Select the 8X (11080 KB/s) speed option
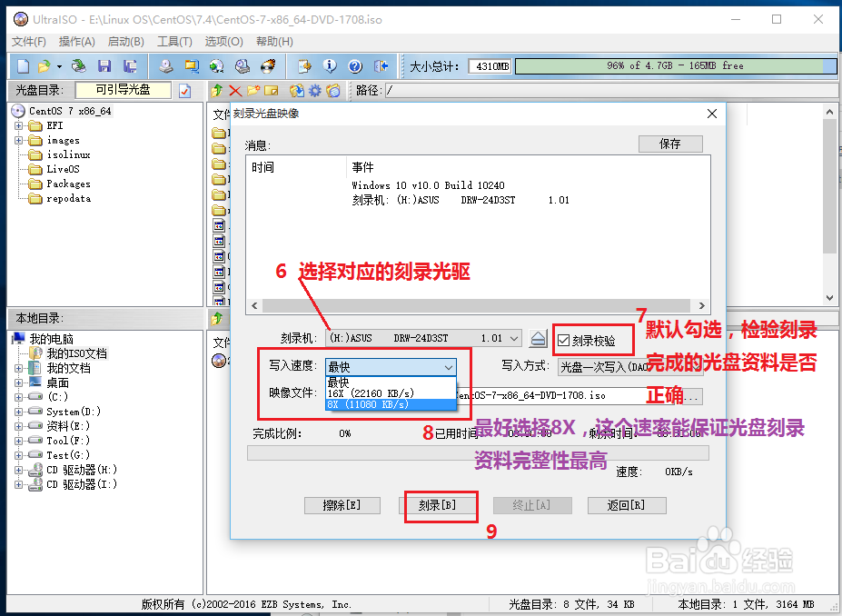Image resolution: width=842 pixels, height=616 pixels. coord(391,404)
